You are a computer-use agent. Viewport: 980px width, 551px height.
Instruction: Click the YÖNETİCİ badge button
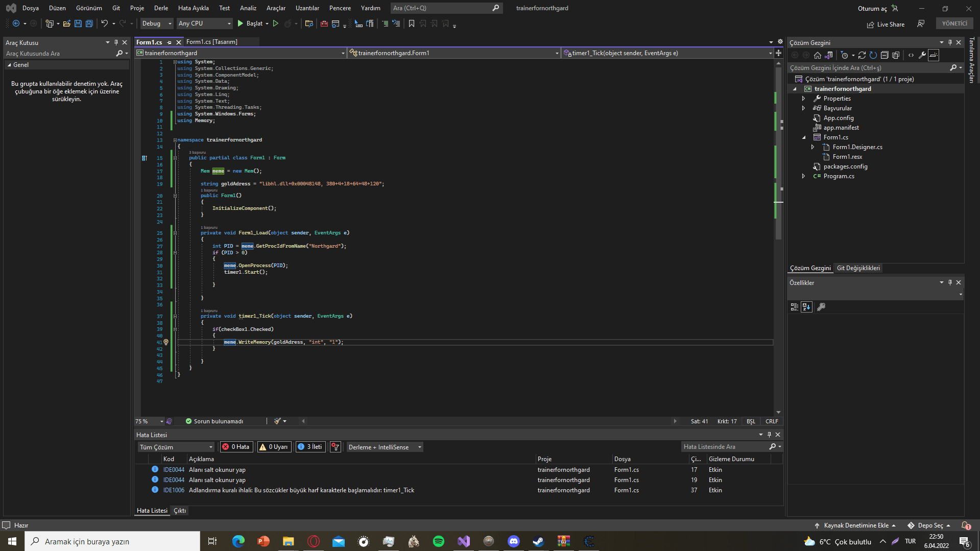tap(954, 23)
